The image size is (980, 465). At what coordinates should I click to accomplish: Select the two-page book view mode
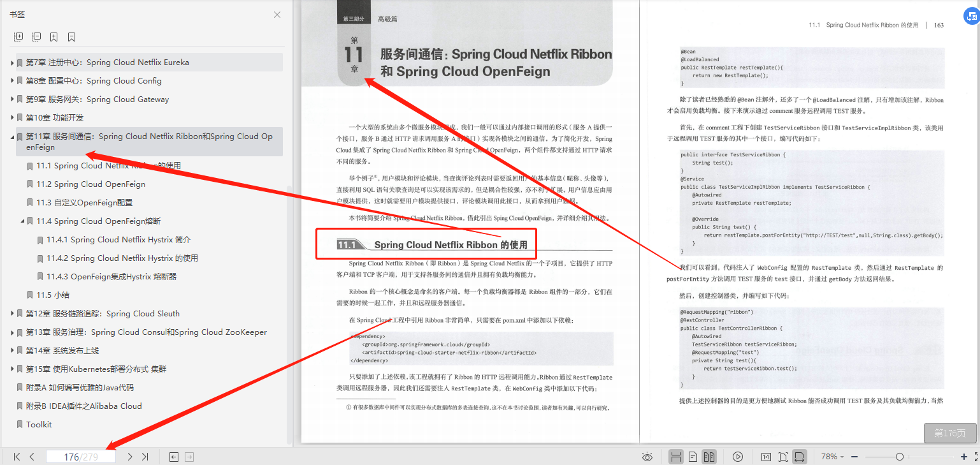(709, 456)
